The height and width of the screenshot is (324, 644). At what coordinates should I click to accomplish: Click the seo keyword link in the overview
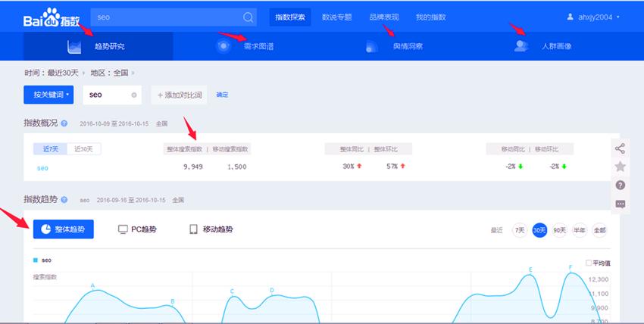(42, 168)
